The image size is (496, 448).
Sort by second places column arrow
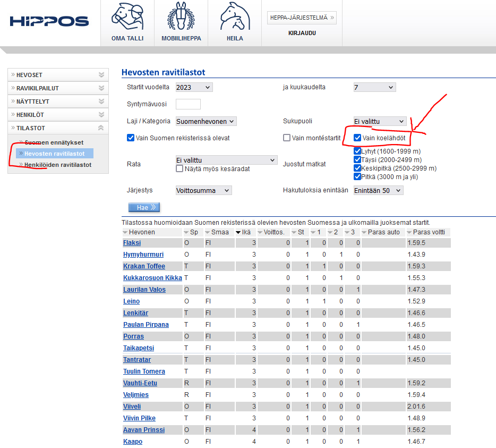click(330, 232)
